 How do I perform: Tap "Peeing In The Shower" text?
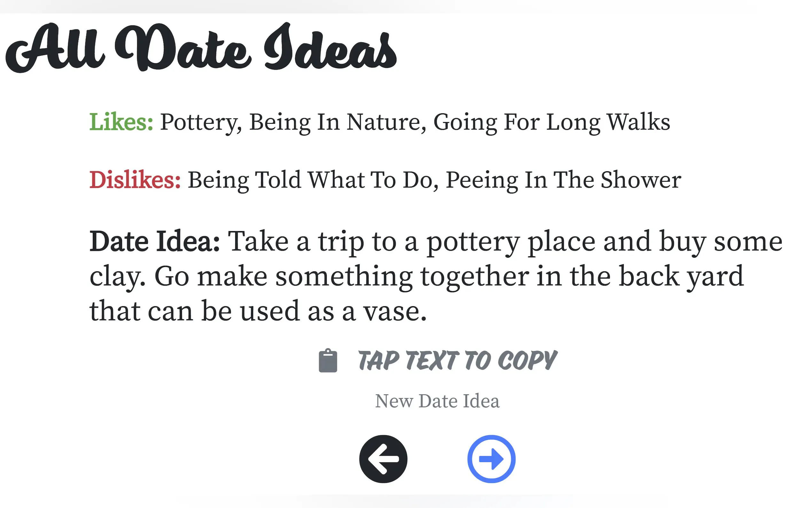tap(563, 180)
